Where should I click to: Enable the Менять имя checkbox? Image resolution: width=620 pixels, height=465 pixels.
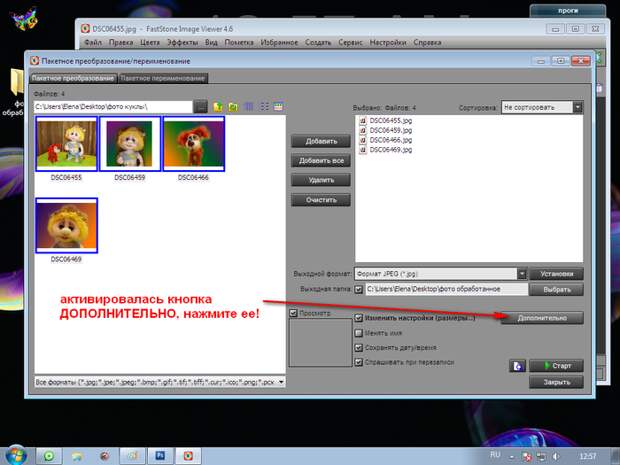tap(359, 333)
